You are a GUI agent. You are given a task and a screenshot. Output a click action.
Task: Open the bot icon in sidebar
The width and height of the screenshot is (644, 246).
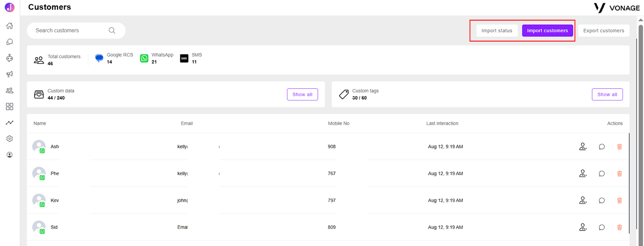[10, 58]
